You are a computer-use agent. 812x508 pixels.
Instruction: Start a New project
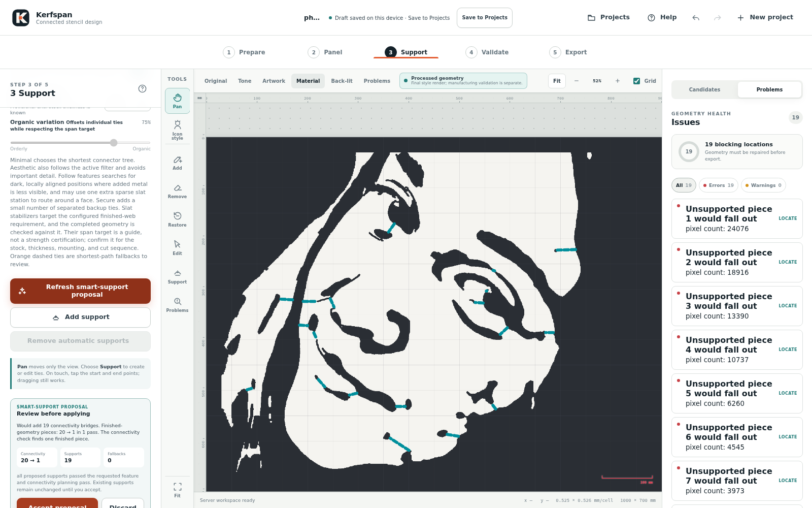pos(765,17)
